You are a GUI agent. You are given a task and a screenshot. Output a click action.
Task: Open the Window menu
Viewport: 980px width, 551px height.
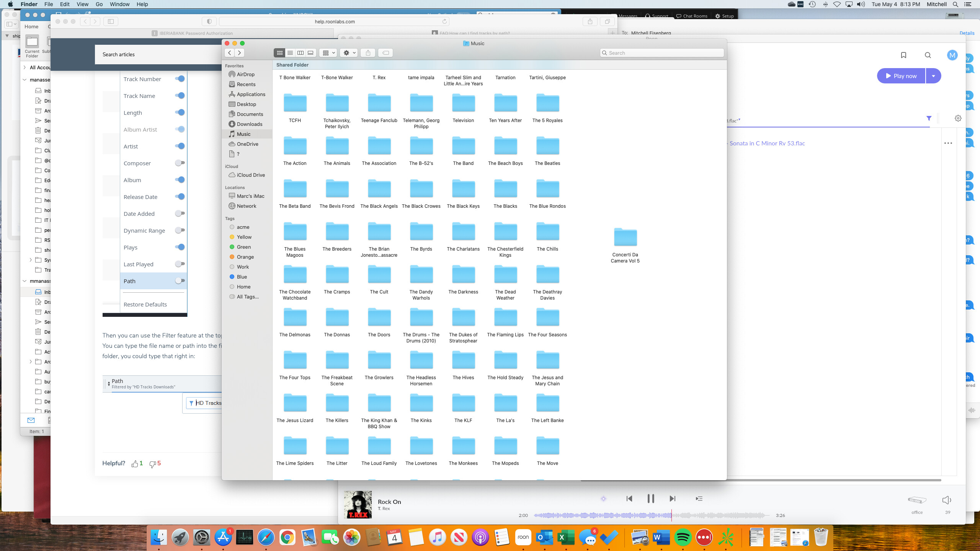coord(119,4)
